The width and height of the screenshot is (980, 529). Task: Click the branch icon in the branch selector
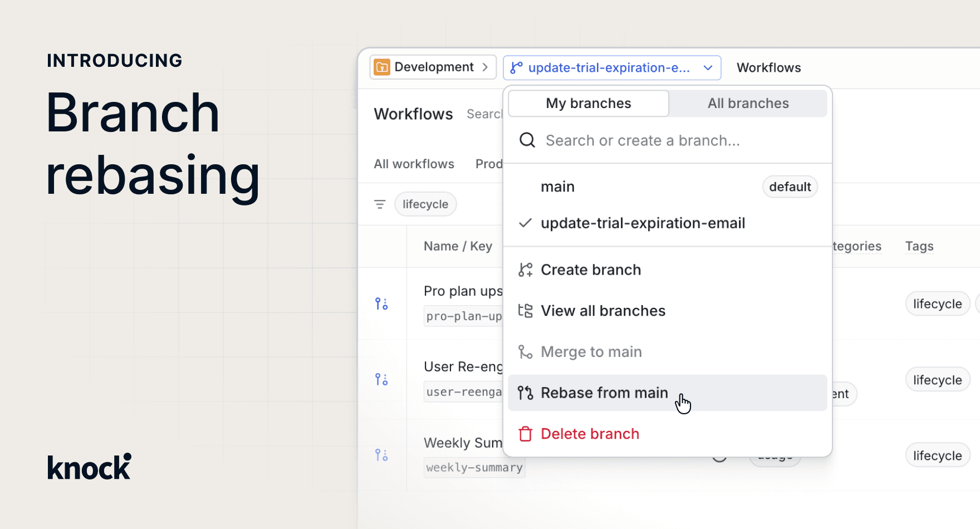(x=517, y=68)
